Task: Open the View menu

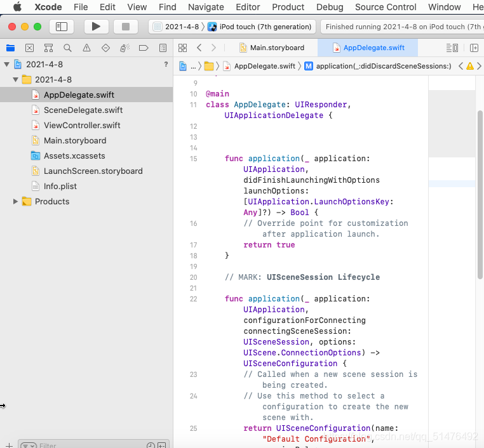Action: [137, 7]
